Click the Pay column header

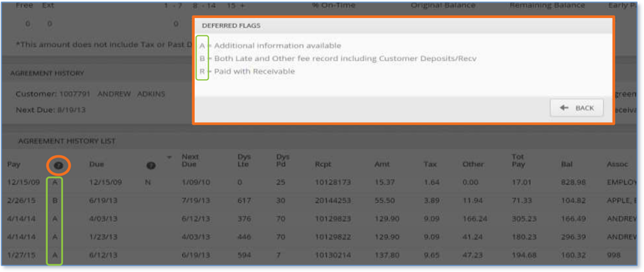coord(14,165)
